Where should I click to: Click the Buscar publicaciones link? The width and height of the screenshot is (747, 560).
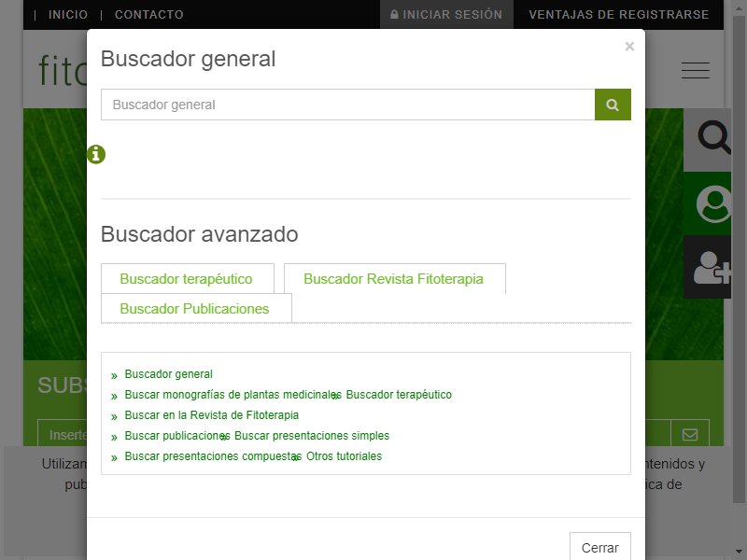177,436
